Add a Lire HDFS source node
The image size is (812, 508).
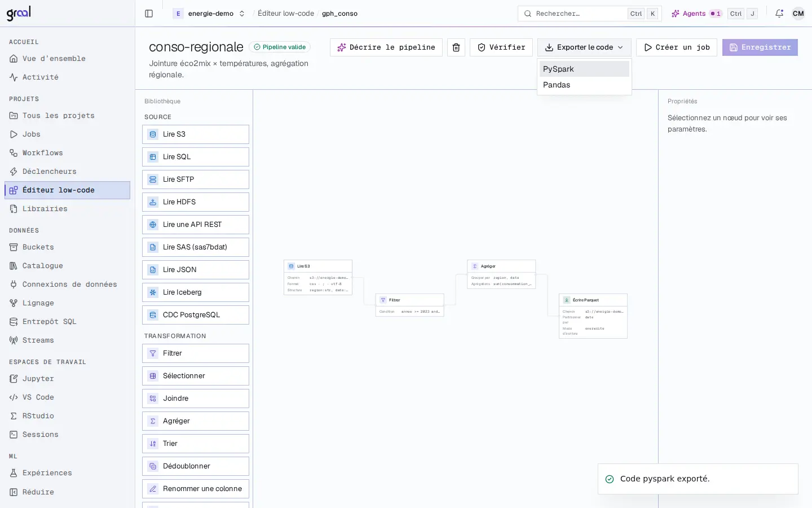pyautogui.click(x=196, y=202)
